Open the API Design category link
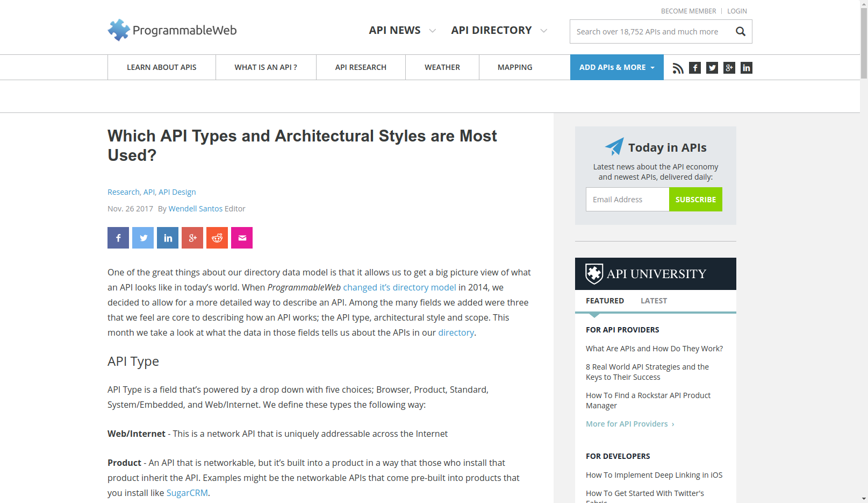 pos(177,192)
